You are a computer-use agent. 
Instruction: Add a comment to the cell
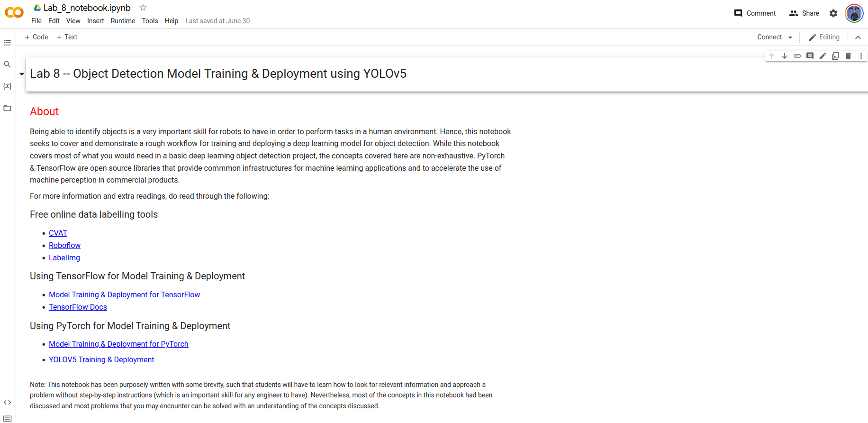point(810,56)
